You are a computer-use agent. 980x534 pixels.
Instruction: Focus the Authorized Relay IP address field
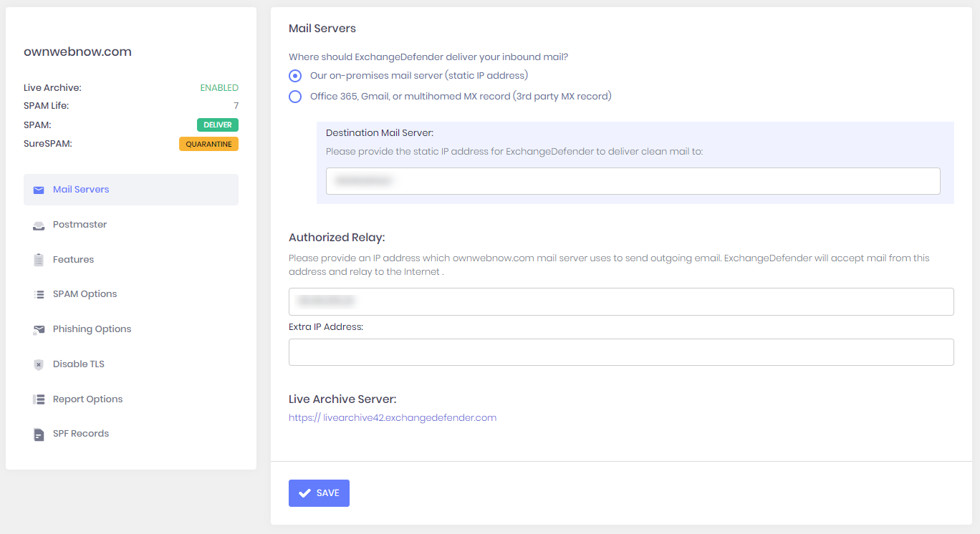tap(620, 301)
